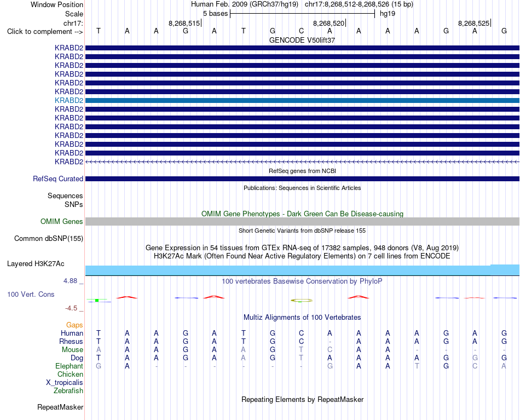The width and height of the screenshot is (520, 420).
Task: Open the GTEx Gene Expression track title
Action: tap(302, 248)
